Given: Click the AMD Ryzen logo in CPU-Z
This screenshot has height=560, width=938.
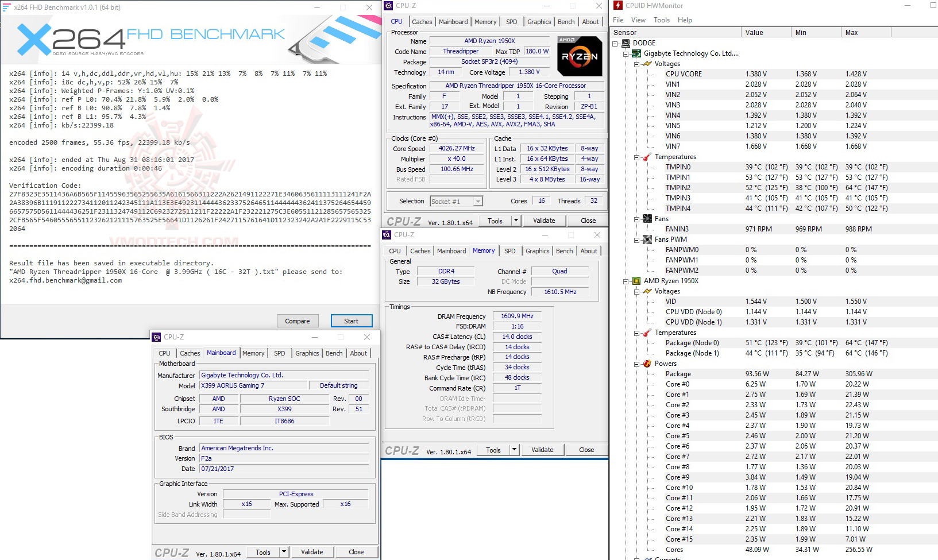Looking at the screenshot, I should pos(579,57).
